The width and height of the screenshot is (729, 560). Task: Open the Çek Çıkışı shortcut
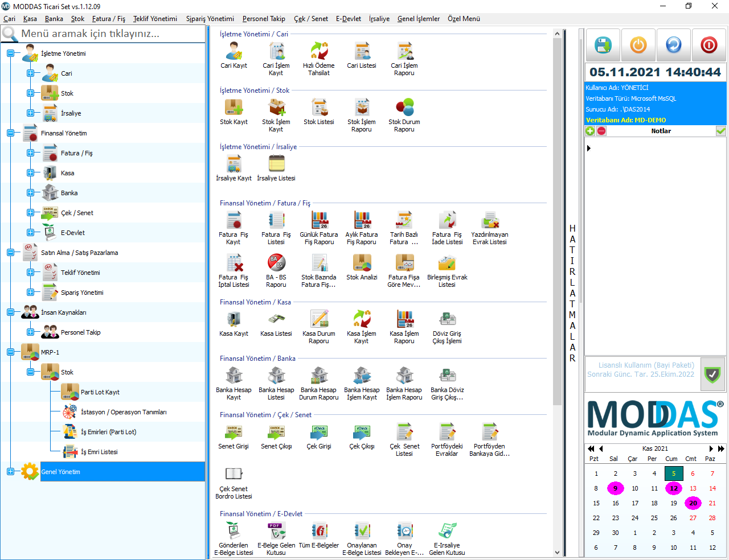(362, 436)
